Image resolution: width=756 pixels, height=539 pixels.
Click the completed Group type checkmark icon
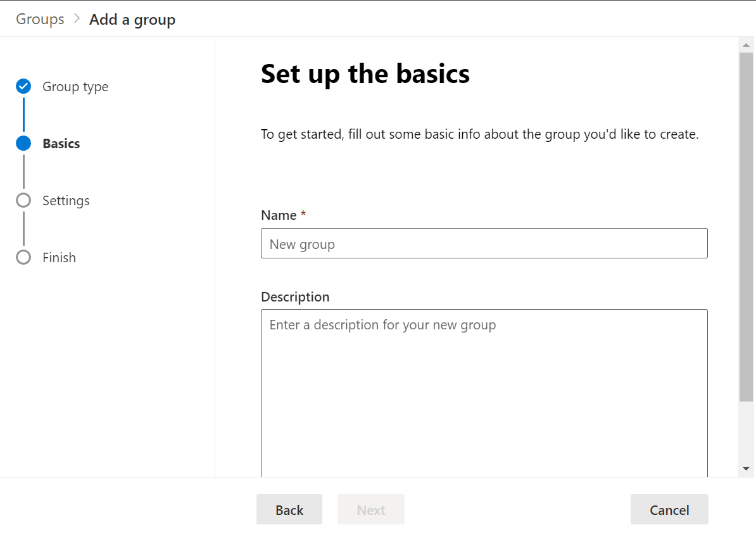pyautogui.click(x=23, y=86)
